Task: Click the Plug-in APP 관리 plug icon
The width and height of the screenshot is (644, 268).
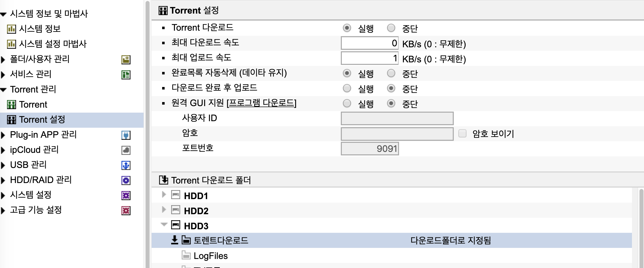Action: (126, 135)
